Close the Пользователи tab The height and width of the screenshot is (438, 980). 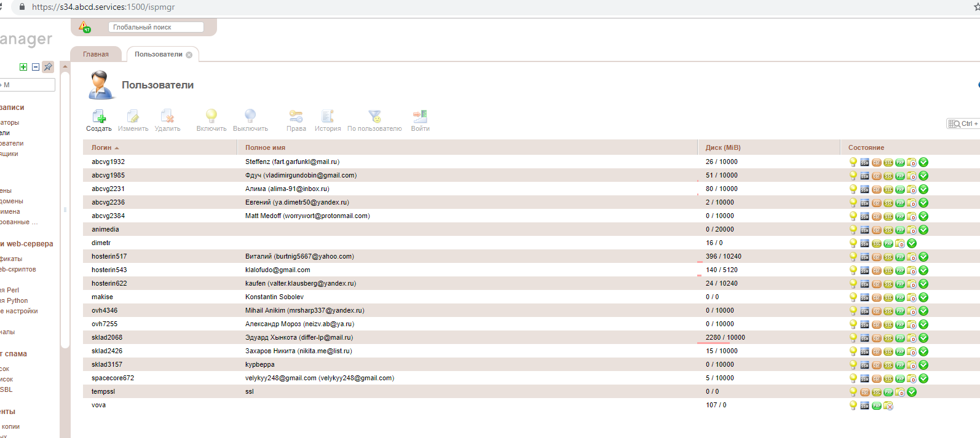(x=189, y=55)
